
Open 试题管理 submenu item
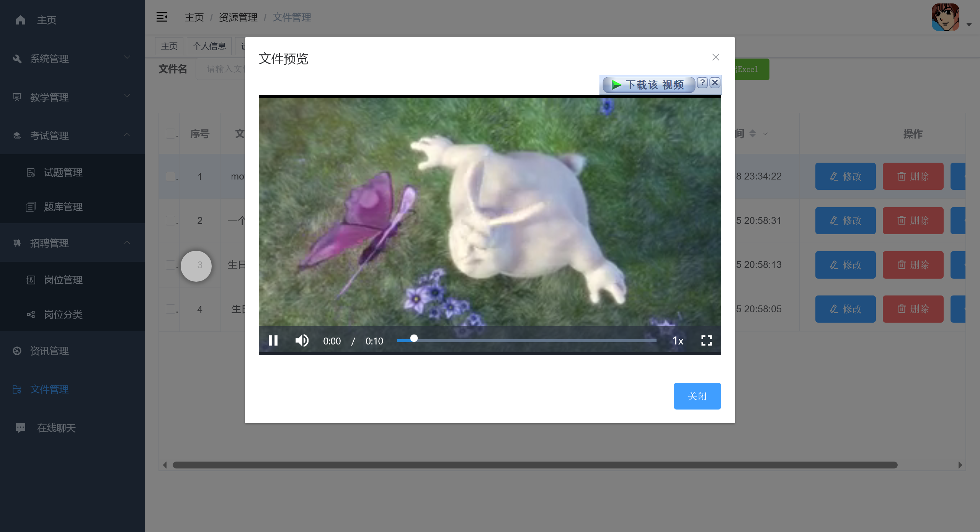click(x=63, y=173)
